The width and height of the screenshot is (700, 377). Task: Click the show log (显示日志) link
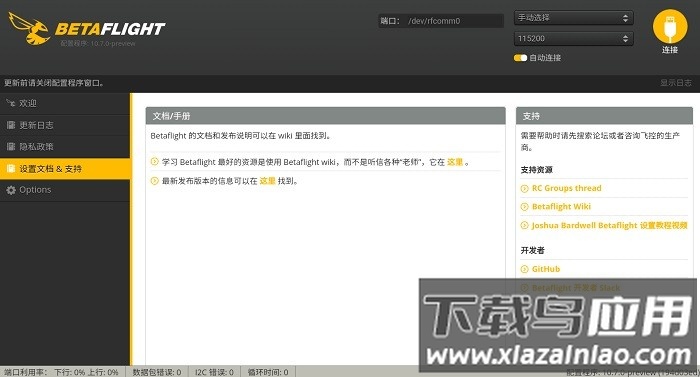tap(676, 83)
